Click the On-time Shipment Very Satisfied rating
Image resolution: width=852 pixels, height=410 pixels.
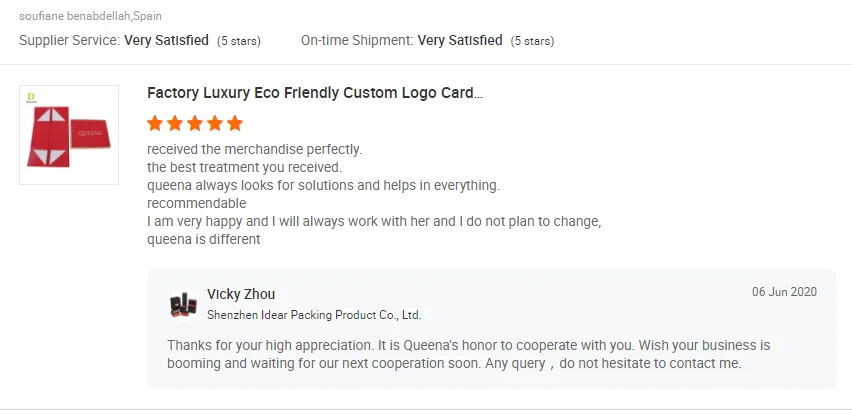(459, 41)
